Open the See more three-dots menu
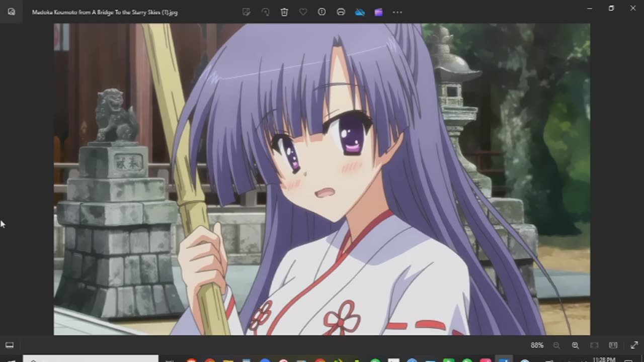644x362 pixels. click(x=397, y=12)
